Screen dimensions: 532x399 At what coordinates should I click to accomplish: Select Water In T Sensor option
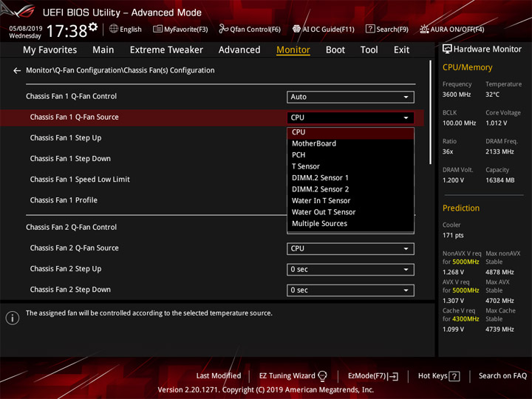pyautogui.click(x=350, y=201)
